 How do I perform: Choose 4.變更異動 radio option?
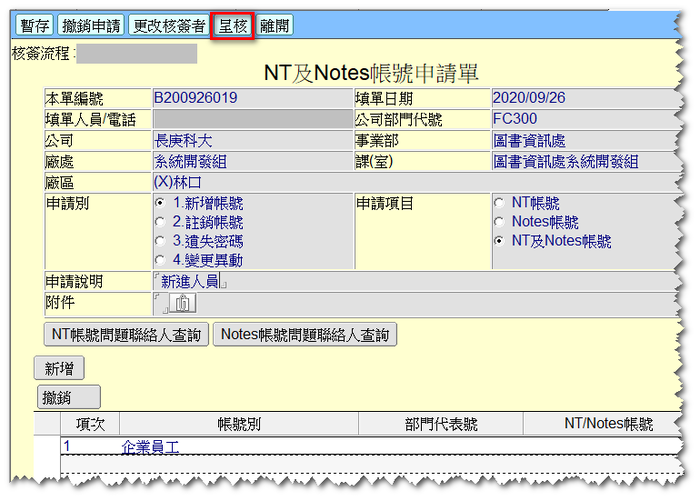(x=160, y=260)
